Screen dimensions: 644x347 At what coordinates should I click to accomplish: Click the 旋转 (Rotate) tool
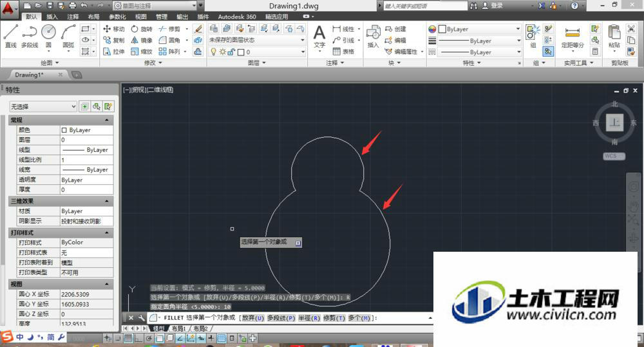coord(142,29)
